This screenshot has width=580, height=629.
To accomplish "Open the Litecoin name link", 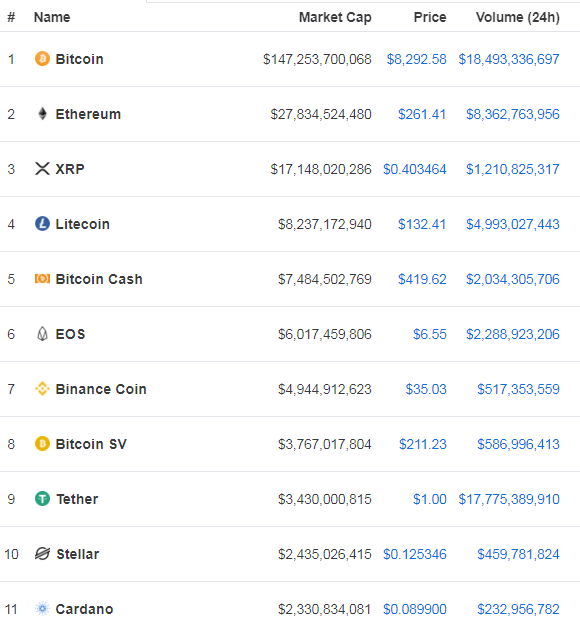I will tap(83, 224).
